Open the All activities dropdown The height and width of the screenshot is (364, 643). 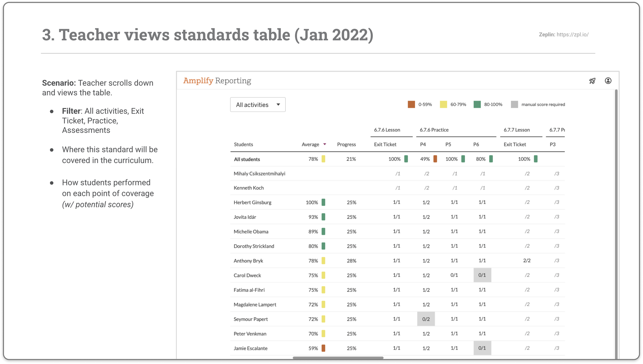258,104
